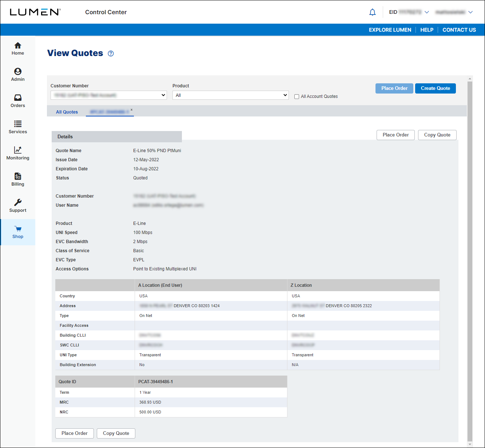This screenshot has width=485, height=448.
Task: Click the notifications bell icon
Action: (372, 12)
